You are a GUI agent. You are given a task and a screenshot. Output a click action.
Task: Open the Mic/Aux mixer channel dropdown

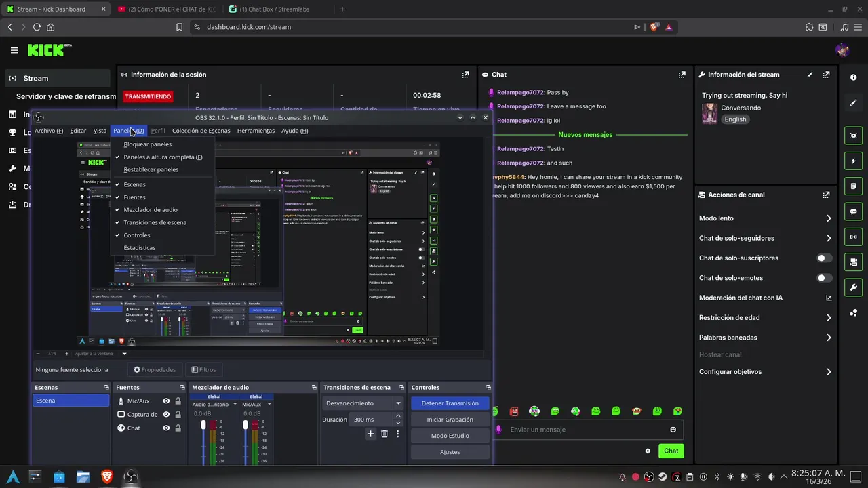(269, 404)
